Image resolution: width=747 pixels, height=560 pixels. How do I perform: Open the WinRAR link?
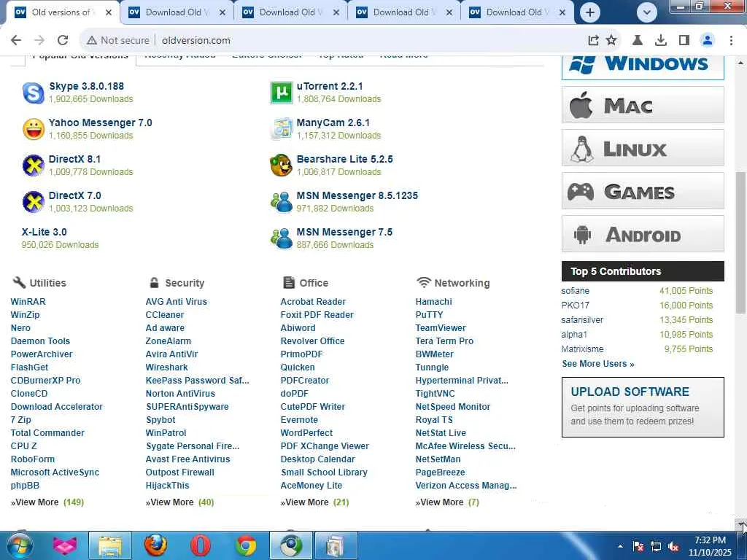[28, 302]
